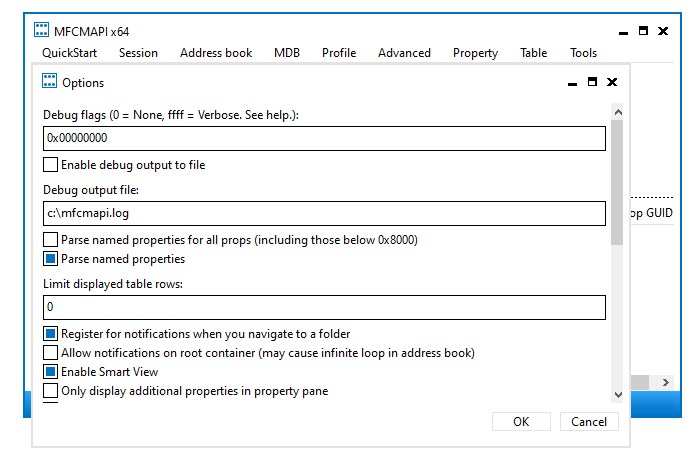Screen dimensions: 697x466
Task: Click the Options dialog icon
Action: click(49, 82)
